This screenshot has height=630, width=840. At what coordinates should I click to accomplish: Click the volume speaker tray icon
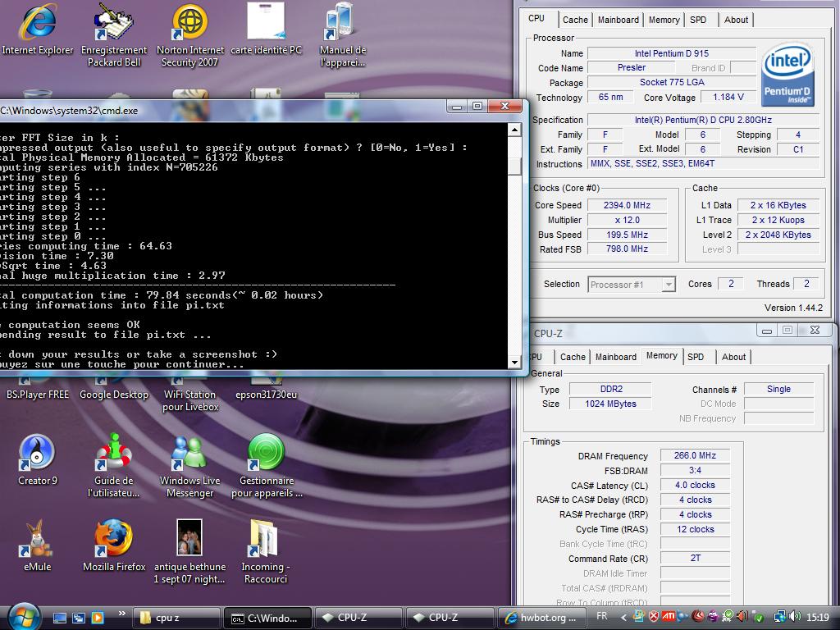click(795, 617)
